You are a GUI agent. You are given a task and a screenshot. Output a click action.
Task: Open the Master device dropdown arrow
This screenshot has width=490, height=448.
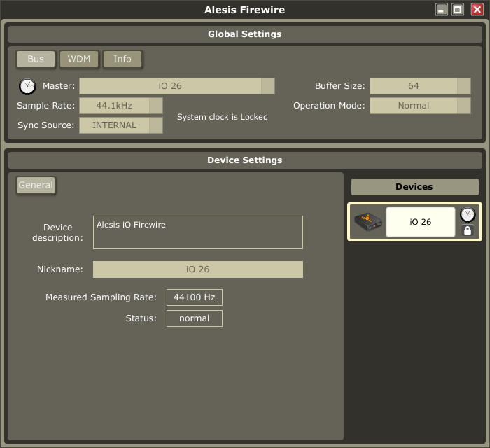(268, 86)
